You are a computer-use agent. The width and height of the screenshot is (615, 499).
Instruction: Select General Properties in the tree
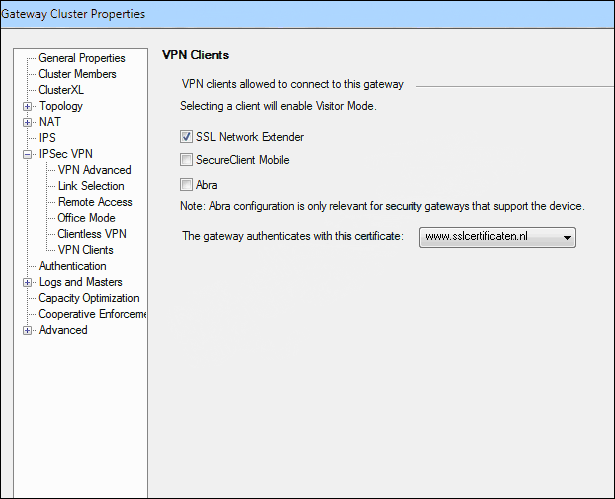[82, 58]
